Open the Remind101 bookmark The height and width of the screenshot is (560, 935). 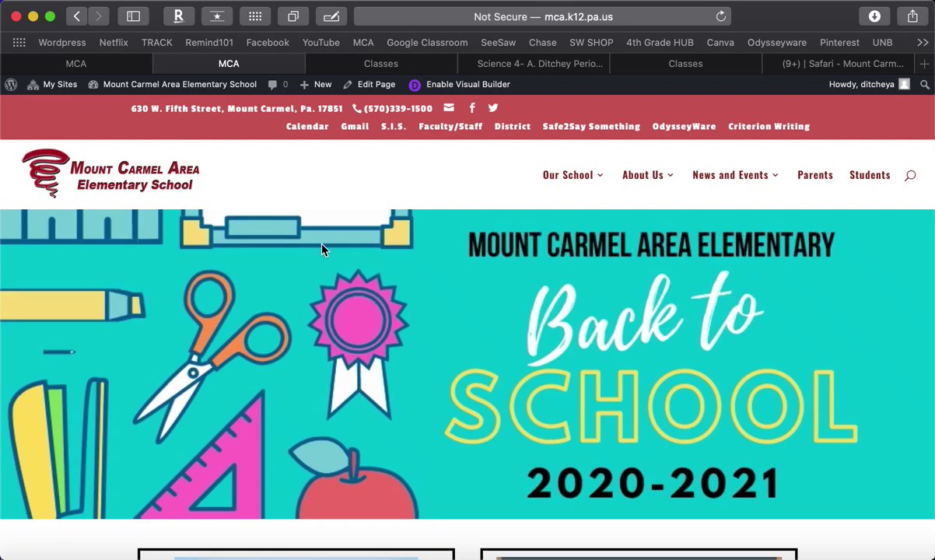(x=209, y=43)
